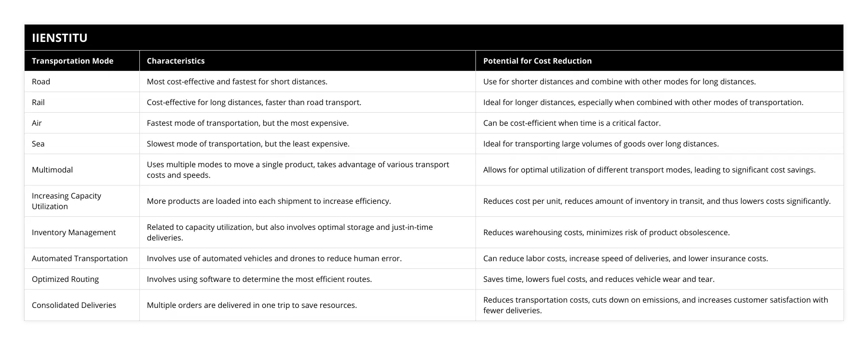Click 'Can reduce labor costs' cell
The image size is (868, 345).
[x=625, y=258]
